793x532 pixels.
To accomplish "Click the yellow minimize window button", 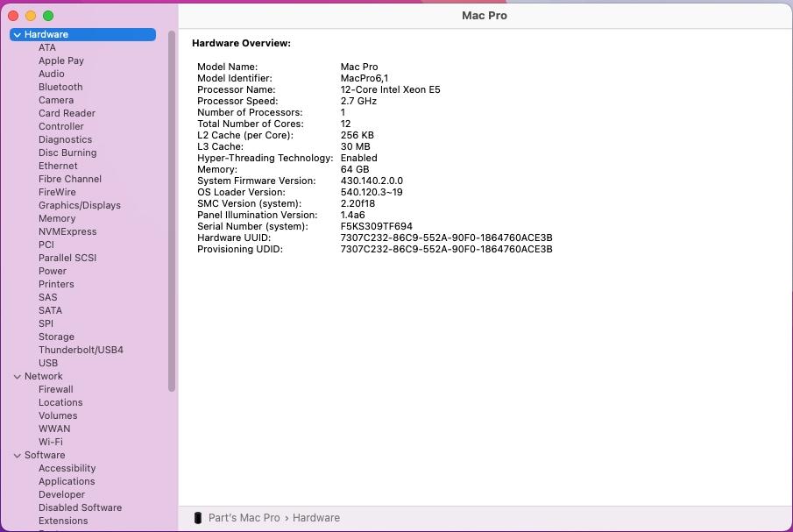I will click(31, 16).
